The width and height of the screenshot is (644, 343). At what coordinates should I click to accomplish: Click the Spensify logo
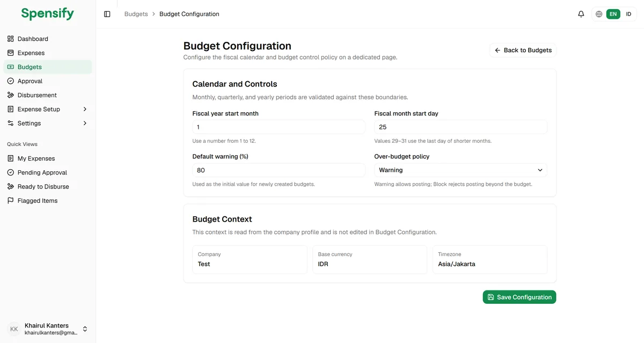point(48,13)
